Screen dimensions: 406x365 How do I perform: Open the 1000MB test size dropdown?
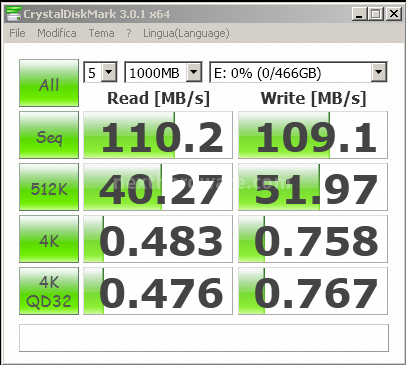click(163, 72)
